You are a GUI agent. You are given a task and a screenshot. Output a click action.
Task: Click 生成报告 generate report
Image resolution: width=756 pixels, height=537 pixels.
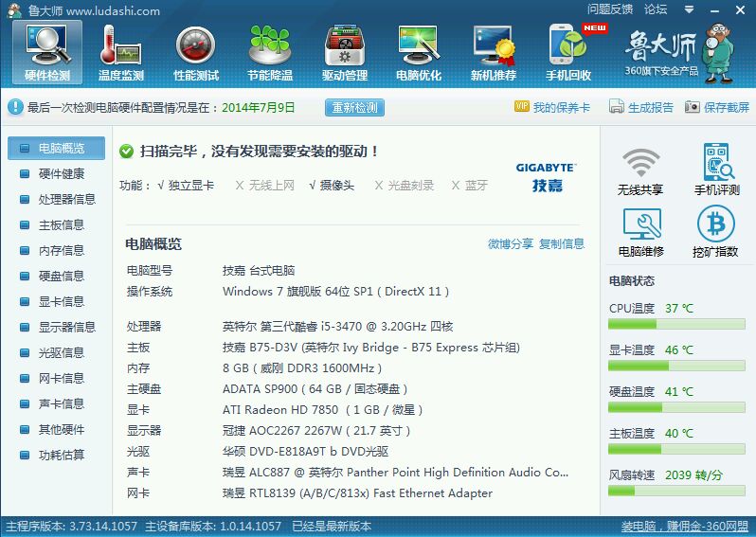point(641,107)
